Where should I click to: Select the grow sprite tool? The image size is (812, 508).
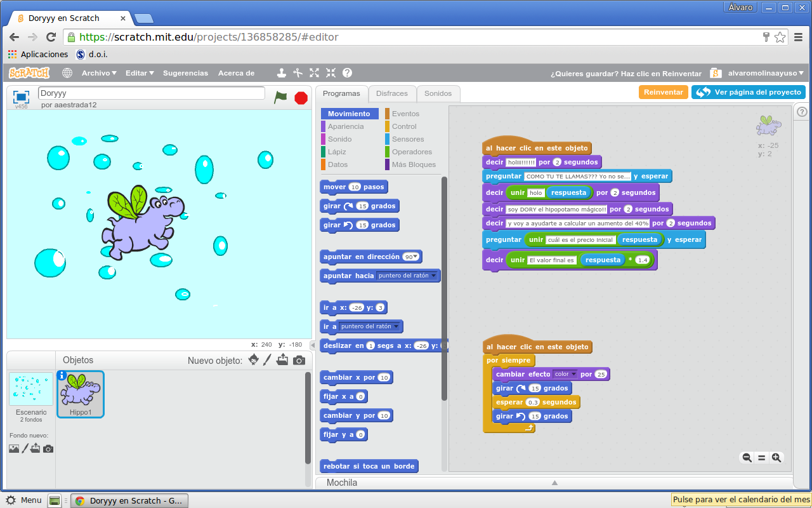click(314, 73)
